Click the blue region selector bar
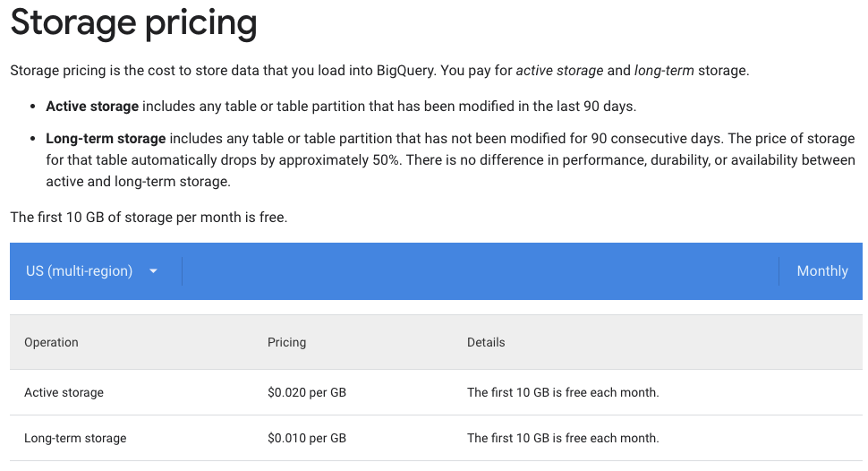Viewport: 868px width, 471px height. [x=436, y=271]
